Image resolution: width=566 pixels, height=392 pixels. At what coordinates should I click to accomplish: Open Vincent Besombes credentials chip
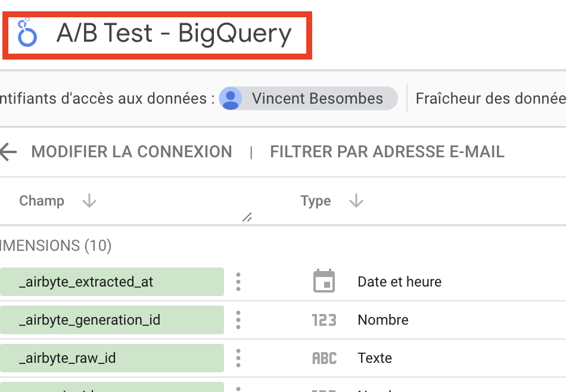point(308,98)
